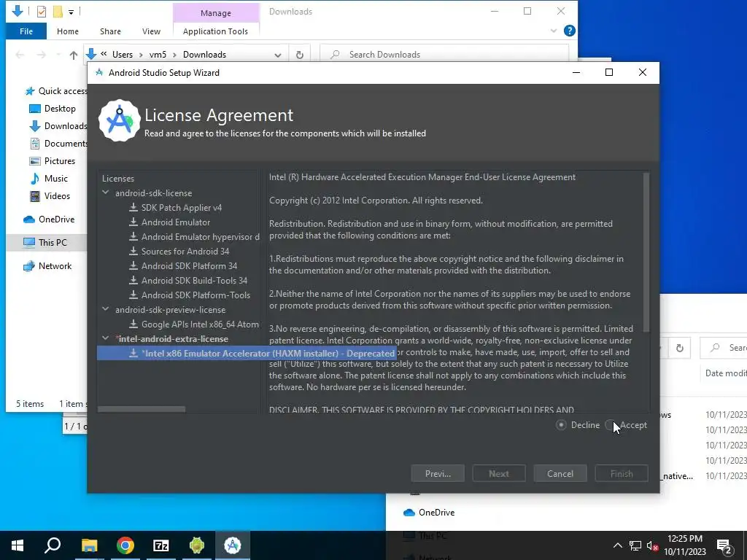Collapse the android-sdk-preview-license node
The width and height of the screenshot is (747, 560).
106,309
